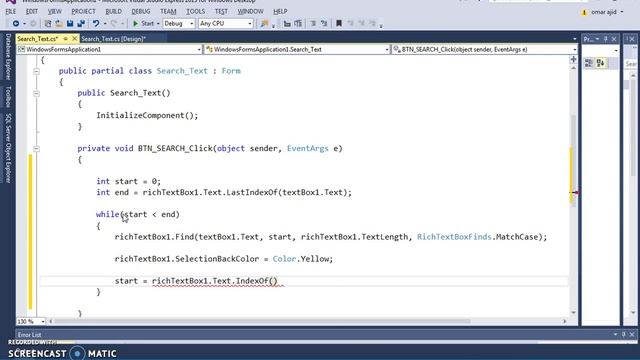Screen dimensions: 640x360
Task: Undo the last edit via toolbar arrow
Action: pyautogui.click(x=96, y=24)
